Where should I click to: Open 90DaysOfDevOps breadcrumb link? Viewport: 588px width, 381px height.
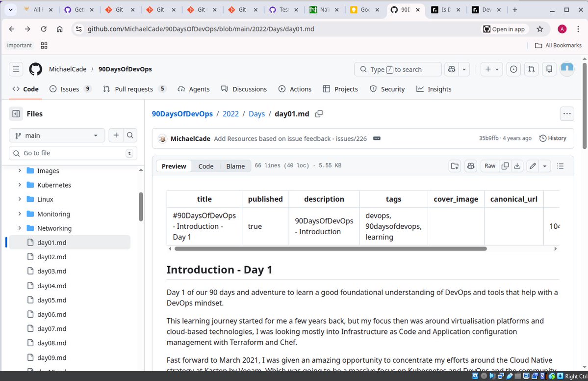182,114
